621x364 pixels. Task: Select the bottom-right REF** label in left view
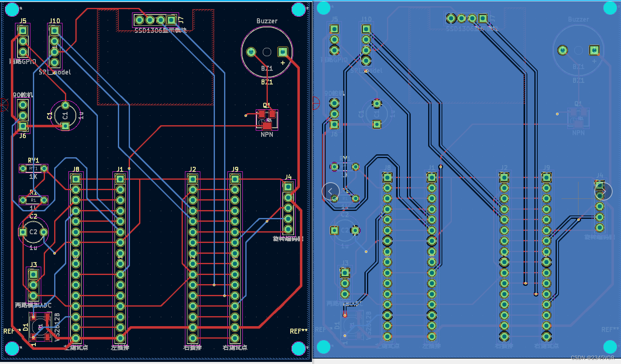point(299,331)
